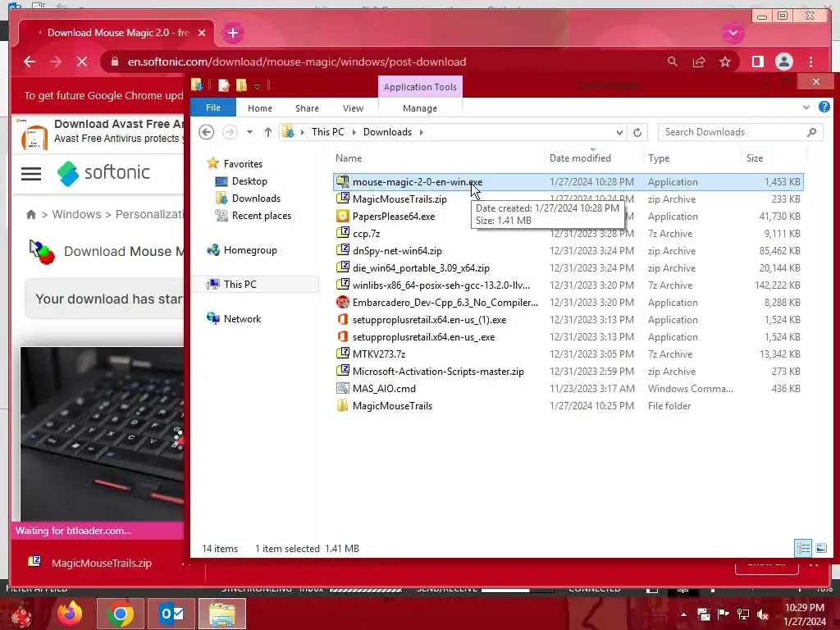Open Chrome tab search dropdown
This screenshot has height=630, width=840.
tap(733, 33)
